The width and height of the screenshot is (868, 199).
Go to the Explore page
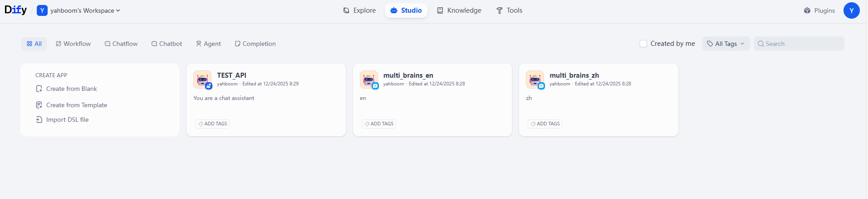tap(359, 10)
